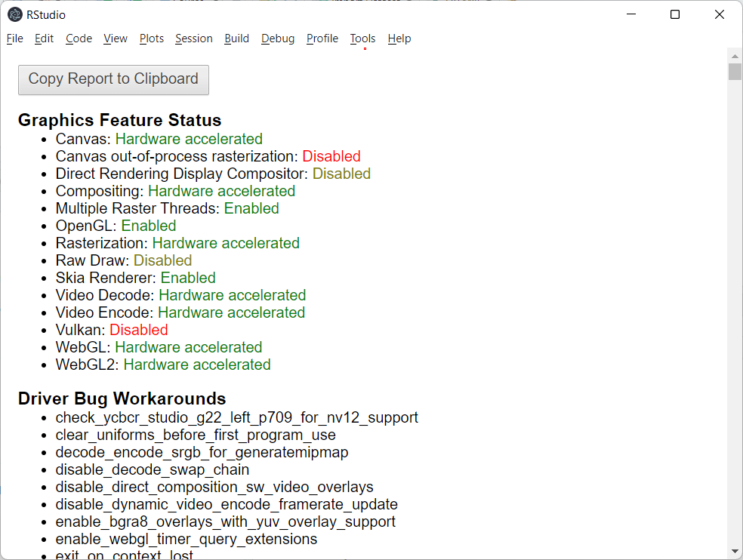Click Video Decode: Hardware accelerated entry
Viewport: 743px width, 560px height.
click(180, 295)
